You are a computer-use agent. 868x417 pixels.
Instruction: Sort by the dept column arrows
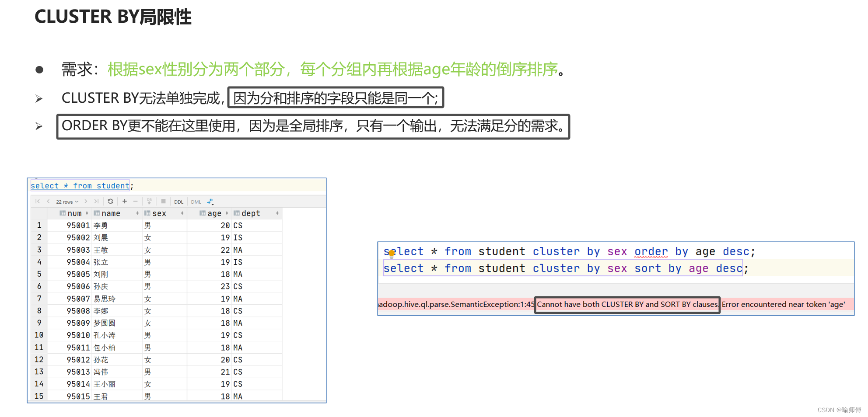click(277, 213)
